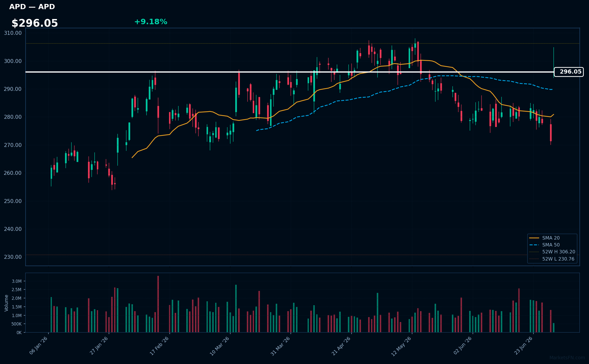589x364 pixels.
Task: Select the SMA 50 legend entry
Action: pyautogui.click(x=545, y=245)
